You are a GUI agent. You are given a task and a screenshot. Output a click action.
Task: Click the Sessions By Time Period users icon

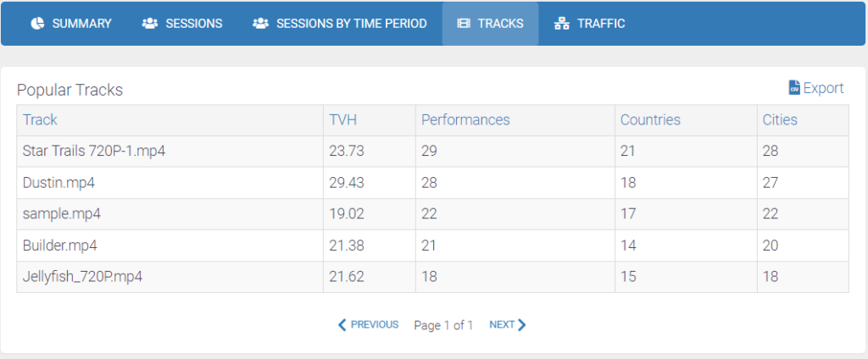tap(260, 24)
